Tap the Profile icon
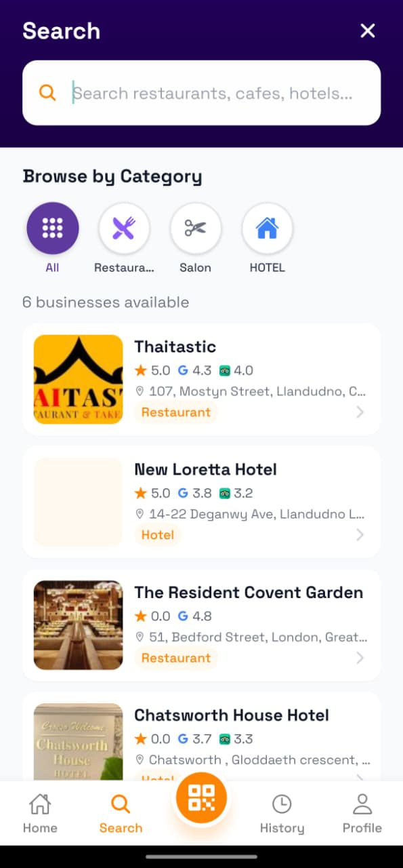This screenshot has height=868, width=403. [x=362, y=804]
